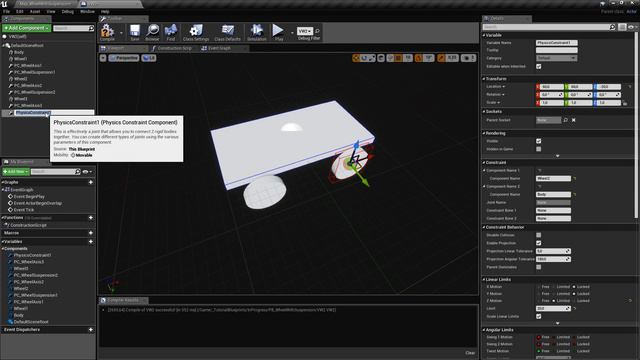Click search icon in Components panel

pyautogui.click(x=91, y=28)
